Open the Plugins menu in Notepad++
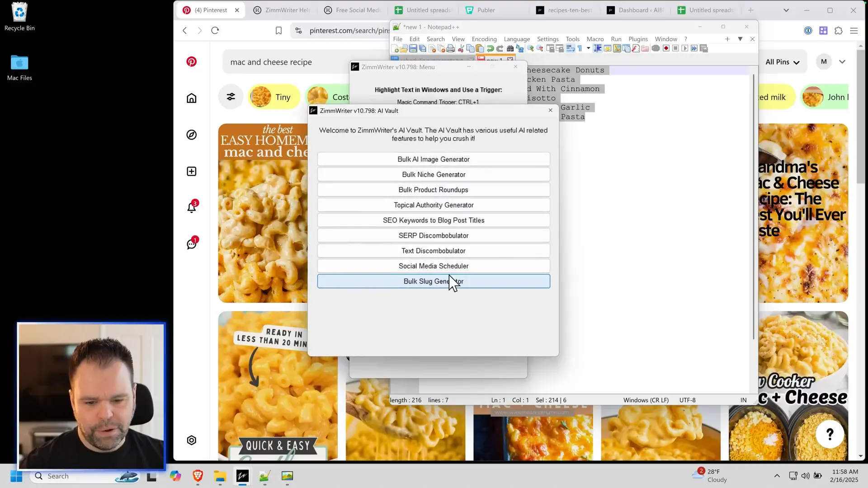The image size is (868, 488). pyautogui.click(x=638, y=39)
